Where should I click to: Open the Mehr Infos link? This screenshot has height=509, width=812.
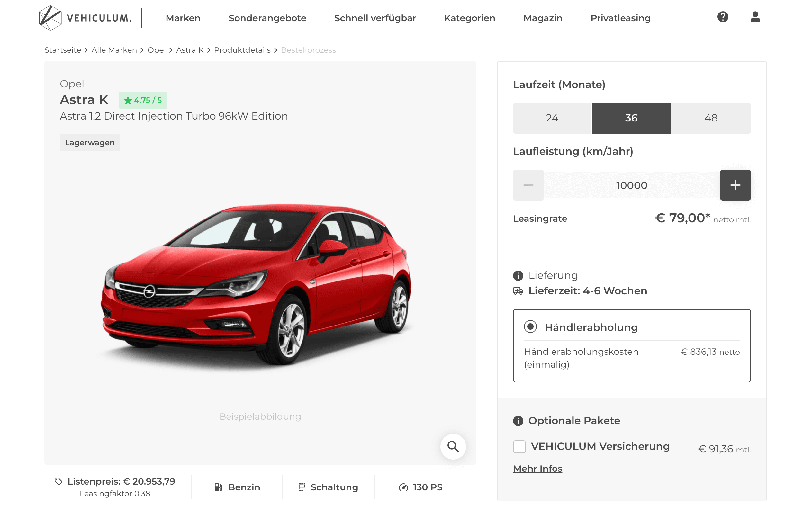[x=537, y=469]
